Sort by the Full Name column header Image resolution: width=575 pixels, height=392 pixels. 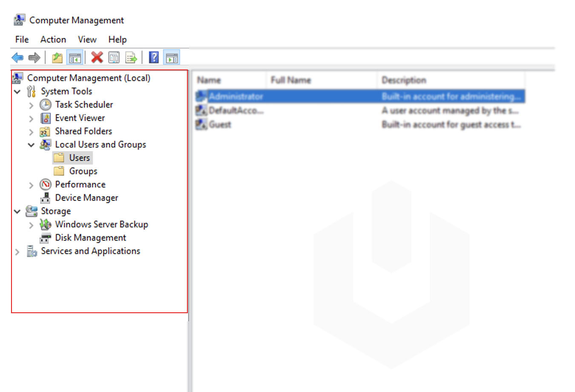pyautogui.click(x=291, y=80)
